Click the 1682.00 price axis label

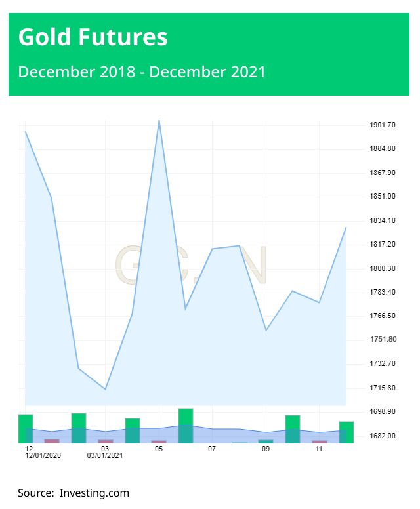click(383, 436)
